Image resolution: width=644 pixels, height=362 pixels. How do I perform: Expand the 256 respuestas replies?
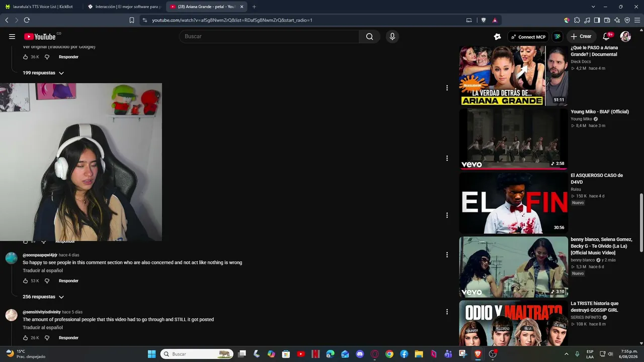[43, 297]
